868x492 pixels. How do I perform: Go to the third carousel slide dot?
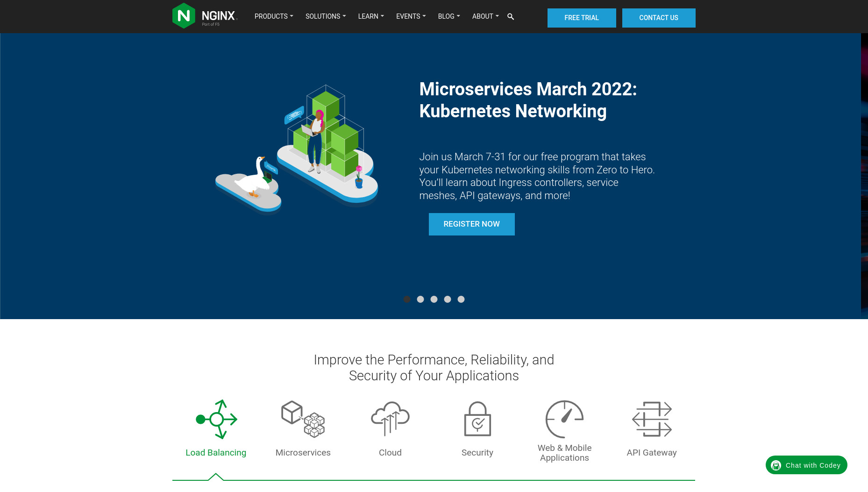(x=434, y=299)
